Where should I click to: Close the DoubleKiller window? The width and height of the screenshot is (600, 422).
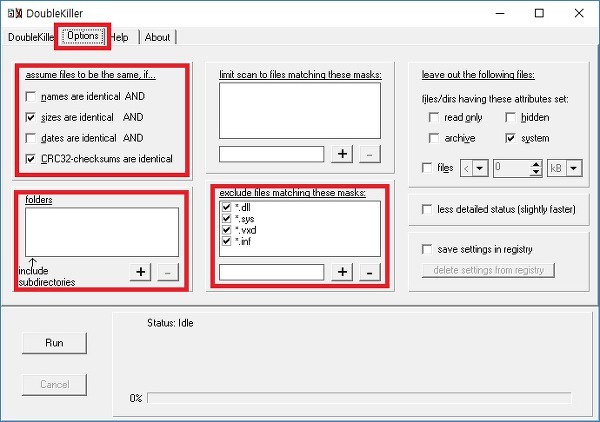[x=579, y=13]
